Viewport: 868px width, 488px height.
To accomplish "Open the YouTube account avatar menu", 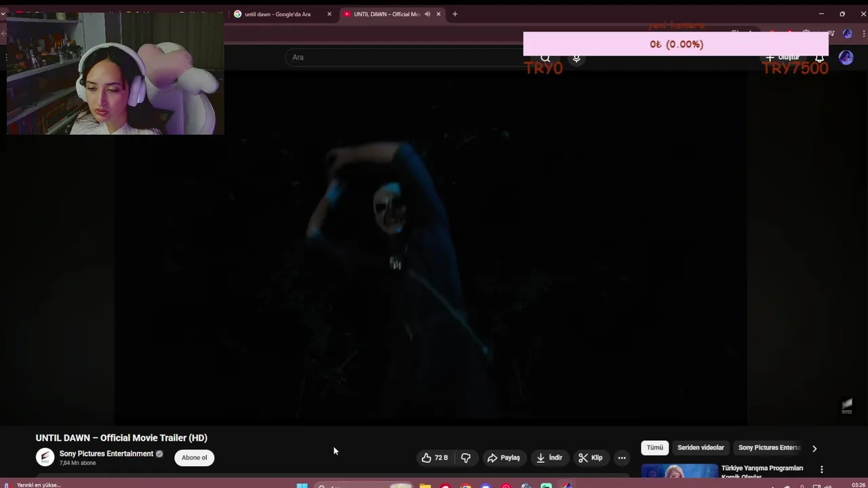I will click(x=846, y=58).
